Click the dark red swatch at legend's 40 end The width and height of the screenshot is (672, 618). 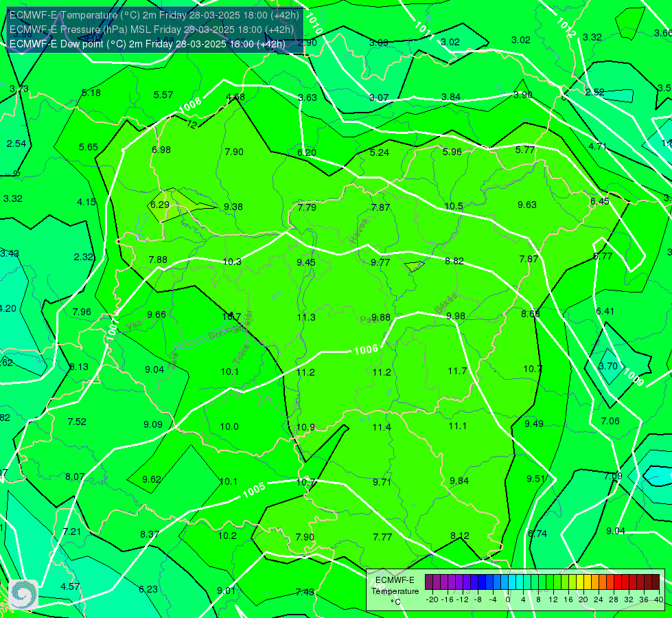[x=656, y=582]
